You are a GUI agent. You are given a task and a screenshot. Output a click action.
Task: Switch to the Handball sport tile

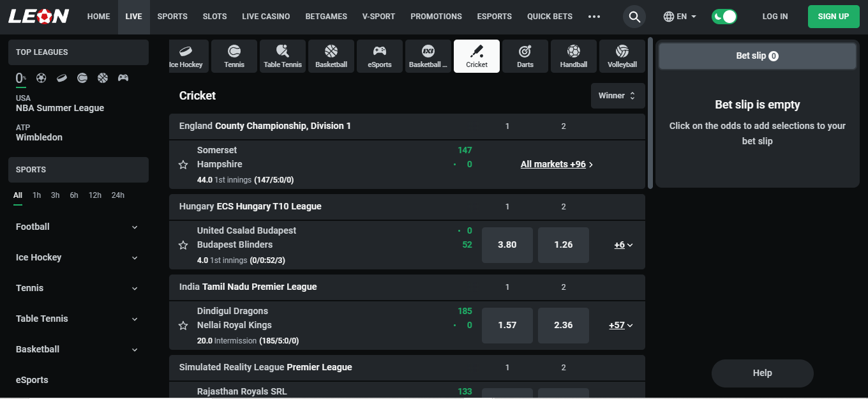[574, 56]
